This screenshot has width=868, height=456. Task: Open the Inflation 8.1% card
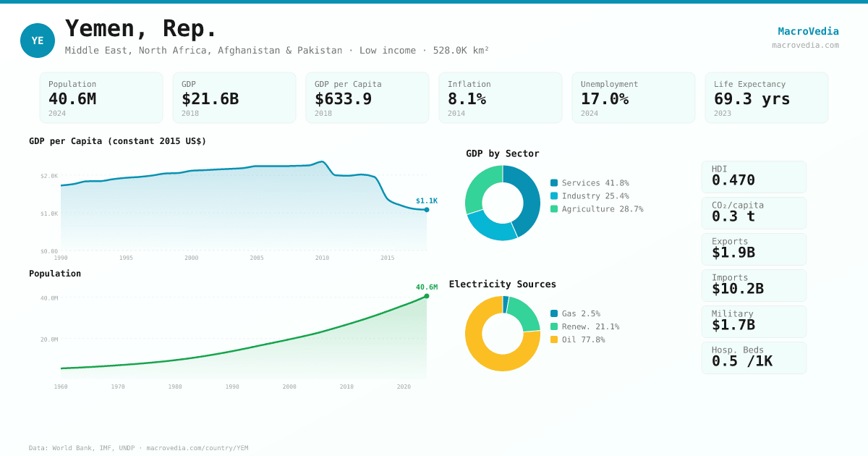501,98
